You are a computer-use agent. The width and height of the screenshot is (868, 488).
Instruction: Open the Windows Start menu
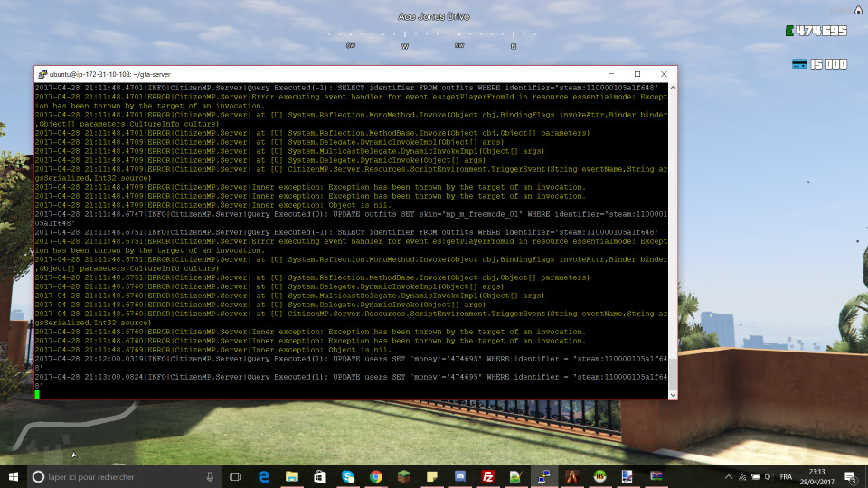[x=14, y=476]
